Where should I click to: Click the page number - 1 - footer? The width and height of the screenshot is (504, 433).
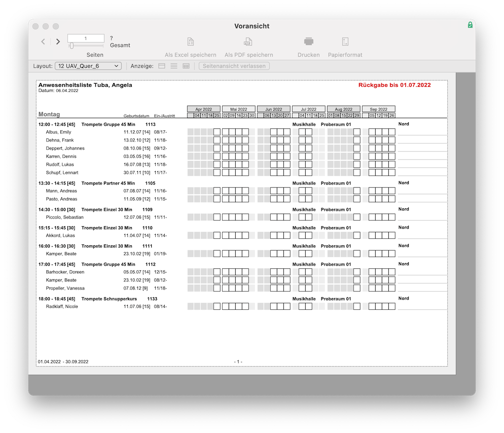[x=238, y=362]
